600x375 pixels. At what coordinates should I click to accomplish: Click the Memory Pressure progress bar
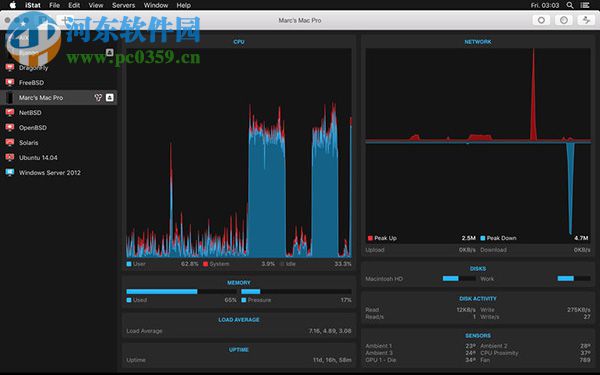[296, 292]
